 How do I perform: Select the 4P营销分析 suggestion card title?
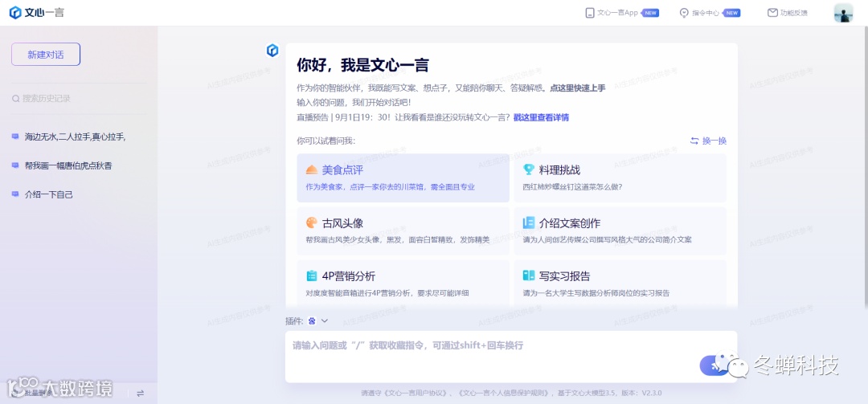(x=349, y=276)
